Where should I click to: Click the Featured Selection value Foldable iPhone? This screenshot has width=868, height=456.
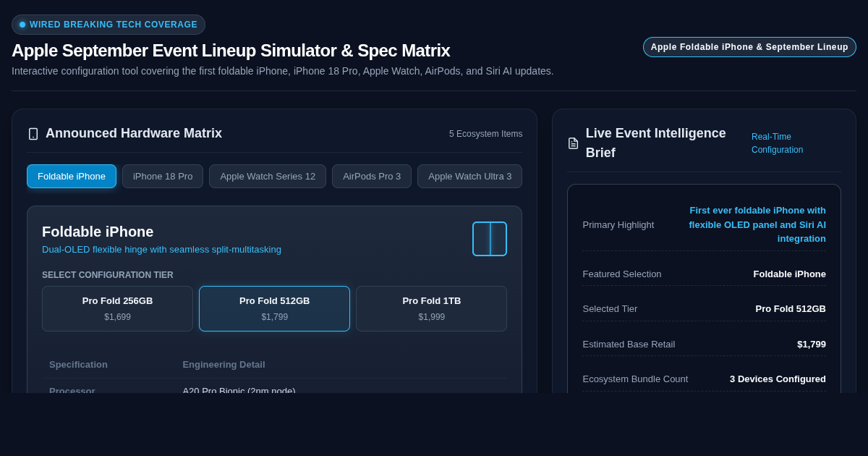pos(789,274)
